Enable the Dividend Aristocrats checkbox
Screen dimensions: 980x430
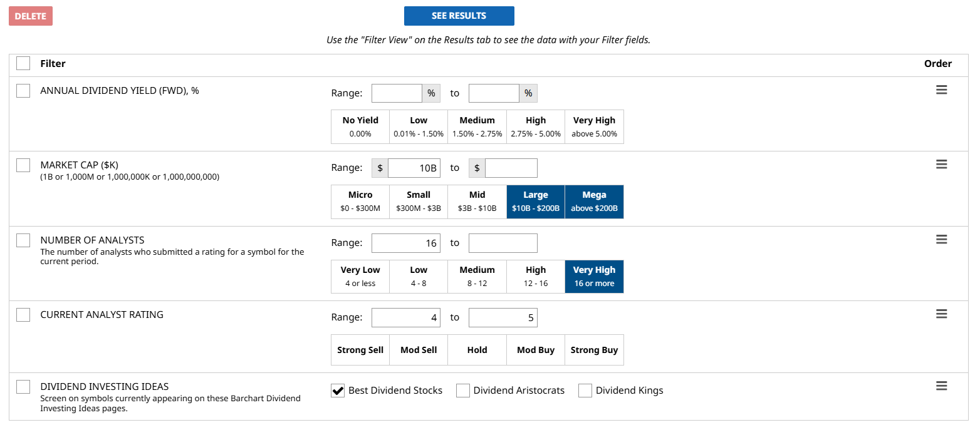coord(463,391)
